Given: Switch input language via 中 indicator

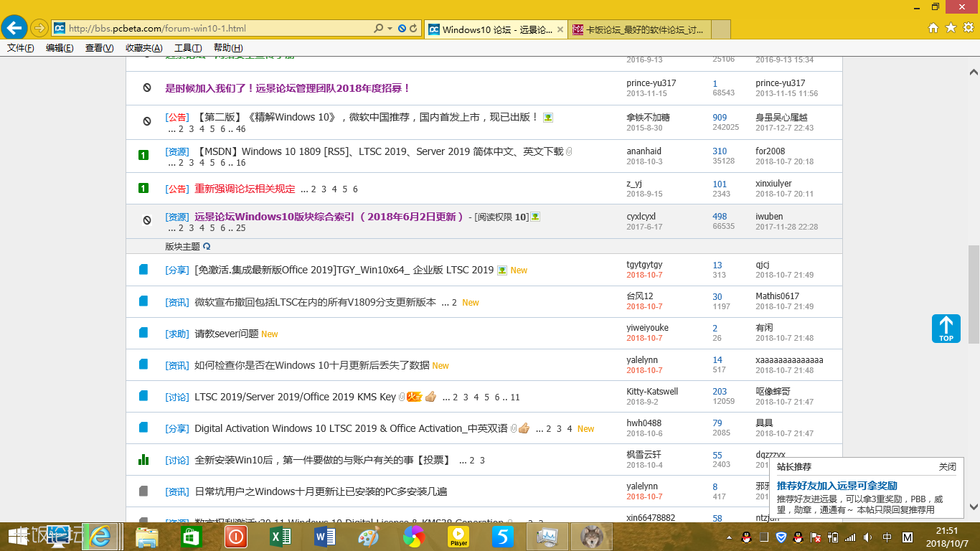Looking at the screenshot, I should tap(887, 537).
